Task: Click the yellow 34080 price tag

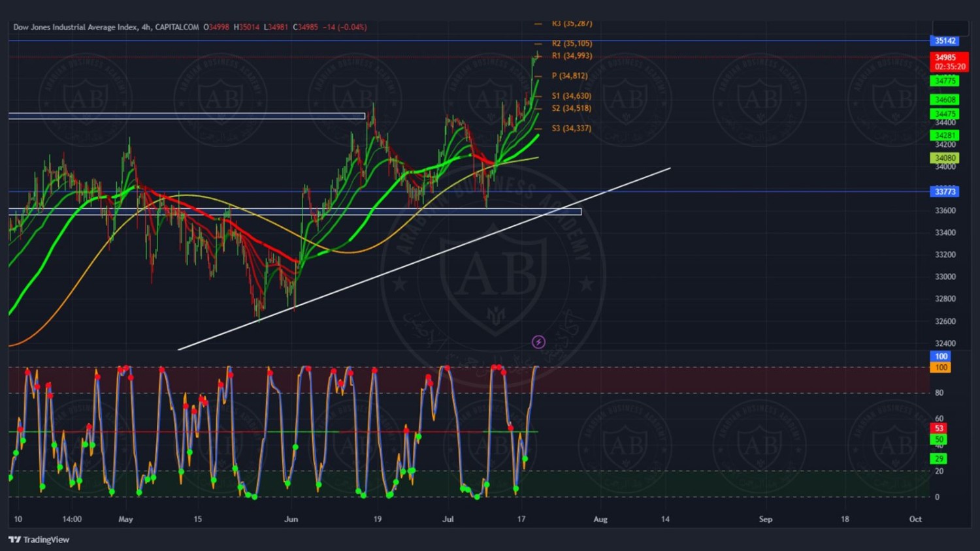Action: (945, 158)
